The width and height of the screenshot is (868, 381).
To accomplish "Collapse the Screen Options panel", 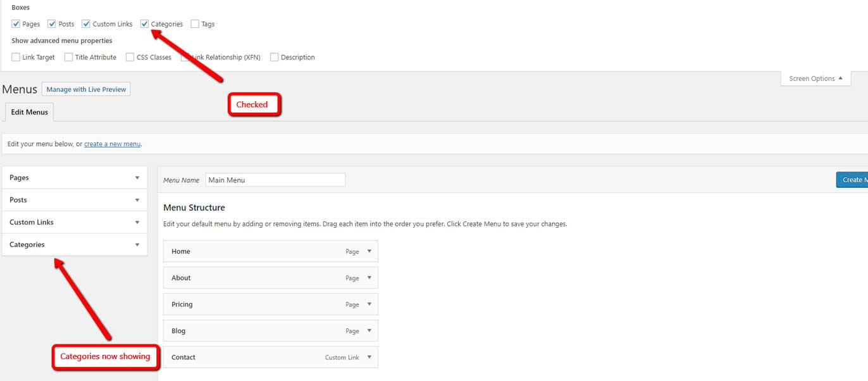I will [815, 78].
